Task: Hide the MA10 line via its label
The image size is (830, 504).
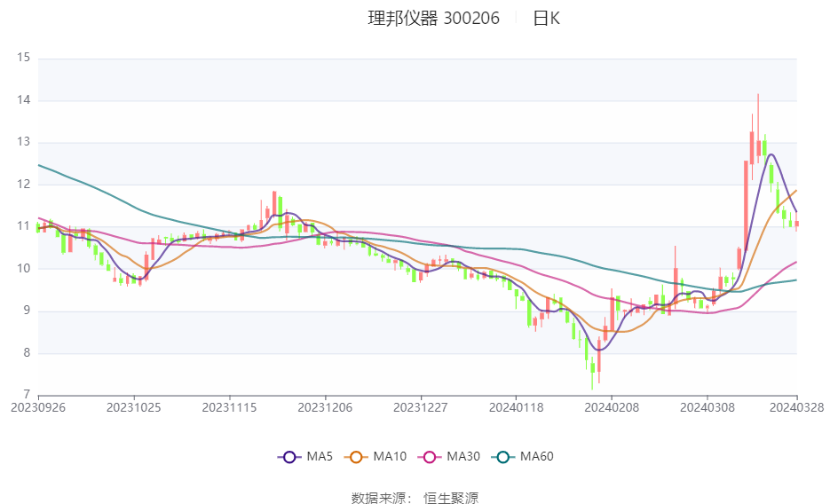Action: [390, 456]
